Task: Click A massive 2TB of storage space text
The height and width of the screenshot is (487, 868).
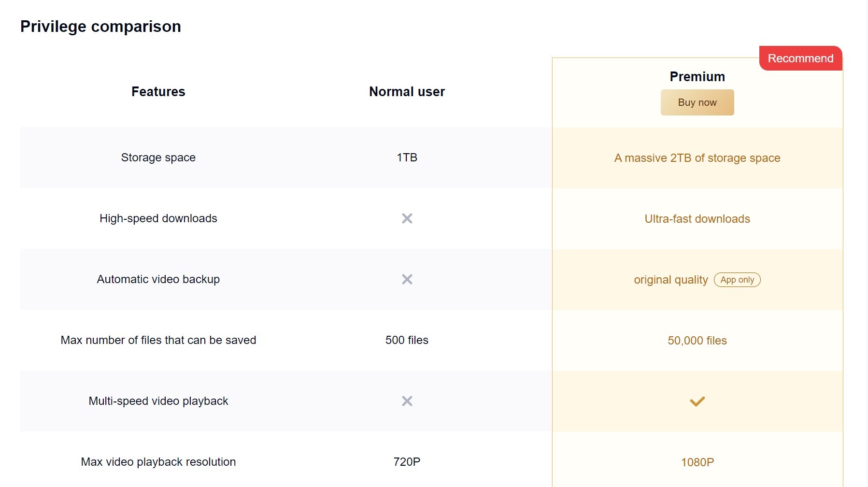Action: tap(697, 158)
